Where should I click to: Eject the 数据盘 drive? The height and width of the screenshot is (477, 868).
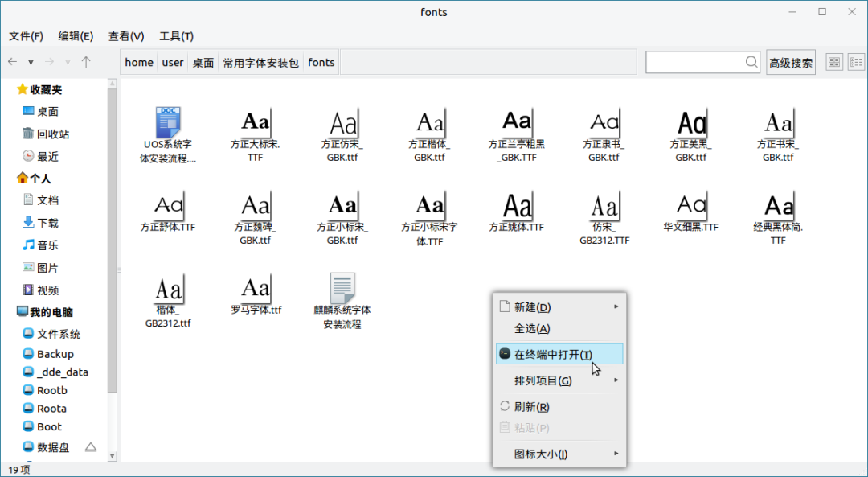[x=91, y=446]
